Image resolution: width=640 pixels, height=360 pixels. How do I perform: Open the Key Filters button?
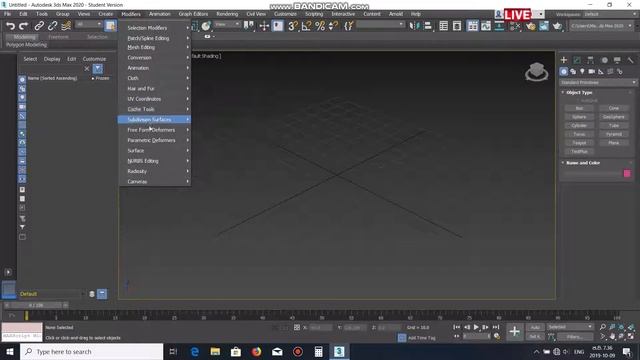pyautogui.click(x=574, y=337)
